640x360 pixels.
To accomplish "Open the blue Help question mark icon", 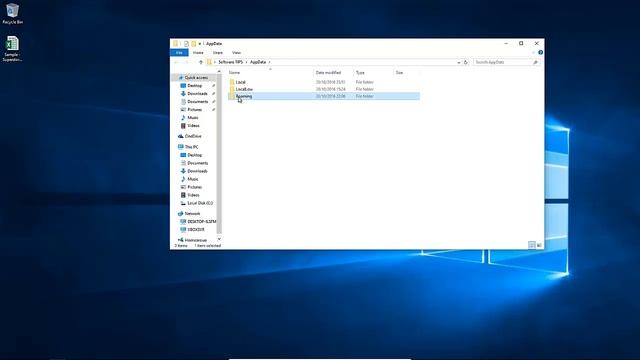I will tap(540, 53).
